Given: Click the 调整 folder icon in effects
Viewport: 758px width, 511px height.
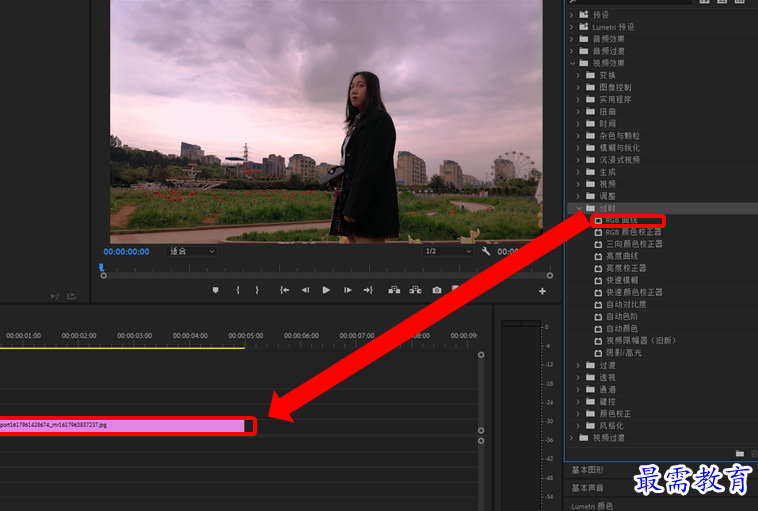Looking at the screenshot, I should coord(590,196).
